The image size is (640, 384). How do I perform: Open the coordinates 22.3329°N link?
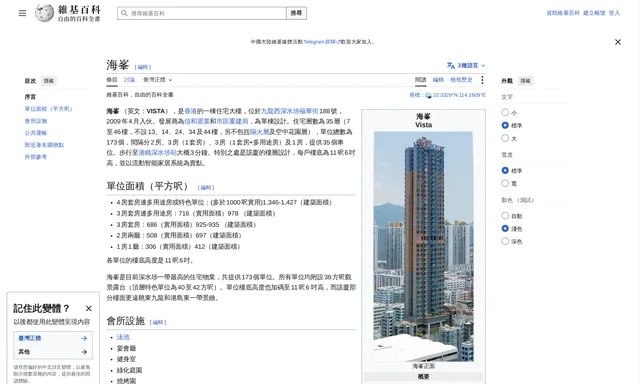click(x=459, y=95)
